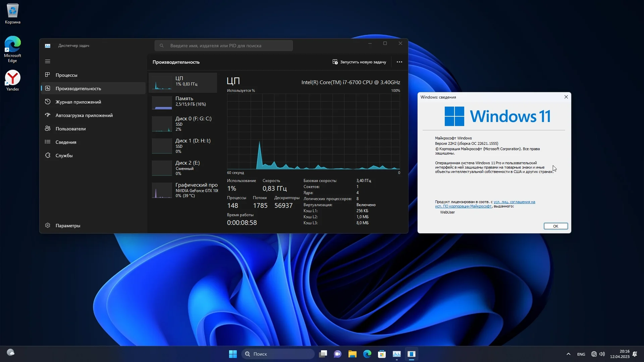Open the Microsoft software license terms link
The width and height of the screenshot is (644, 362).
(x=514, y=202)
